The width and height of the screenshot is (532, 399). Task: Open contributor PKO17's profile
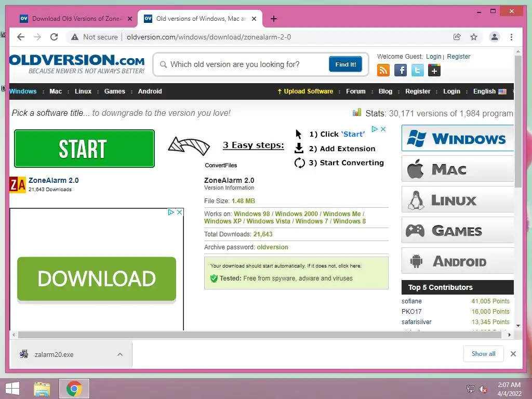(411, 312)
